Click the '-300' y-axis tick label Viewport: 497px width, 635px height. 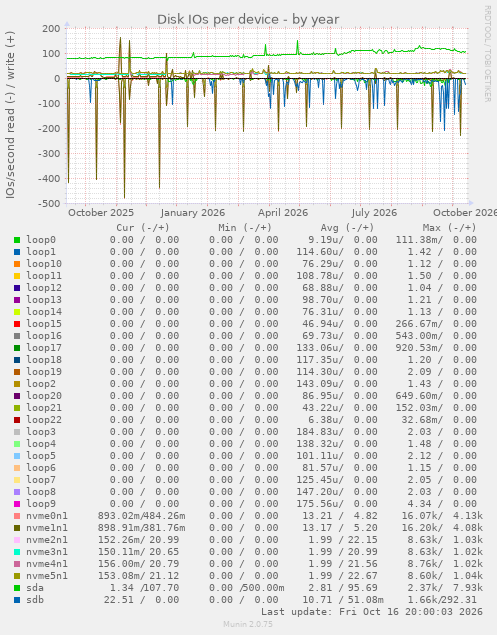pos(49,154)
